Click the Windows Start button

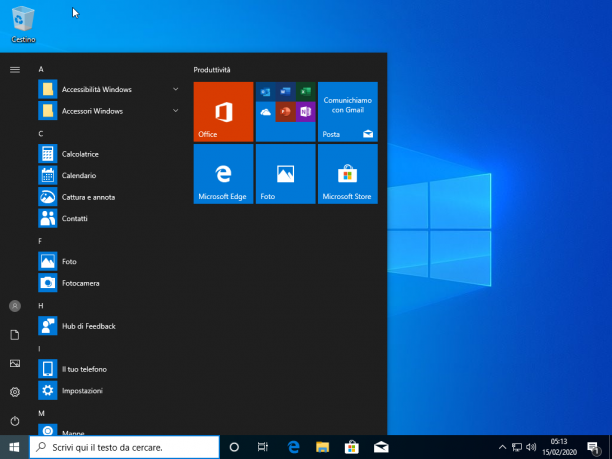coord(14,447)
